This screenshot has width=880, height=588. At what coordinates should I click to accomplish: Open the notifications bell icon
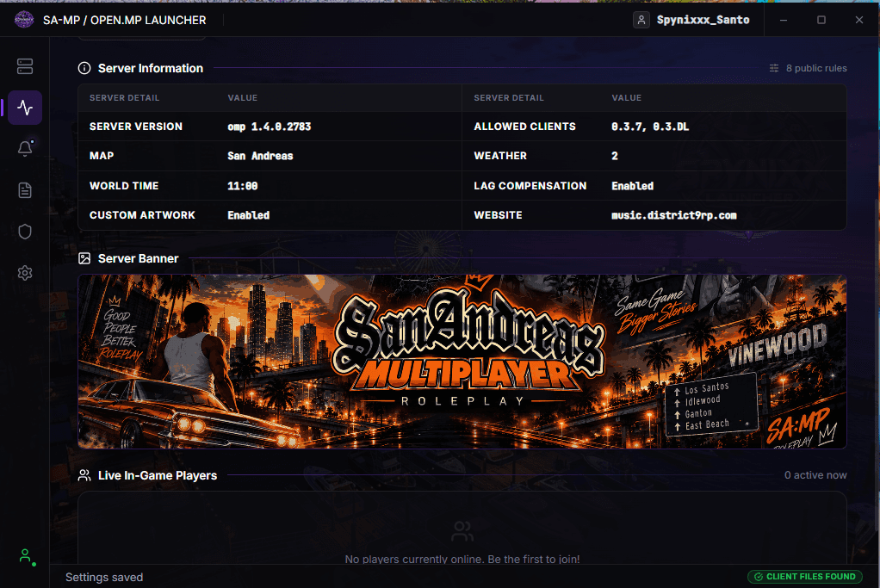[x=25, y=148]
